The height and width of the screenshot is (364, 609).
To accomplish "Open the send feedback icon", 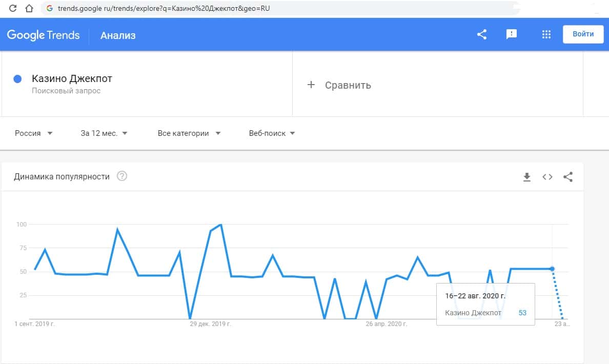I will 511,34.
